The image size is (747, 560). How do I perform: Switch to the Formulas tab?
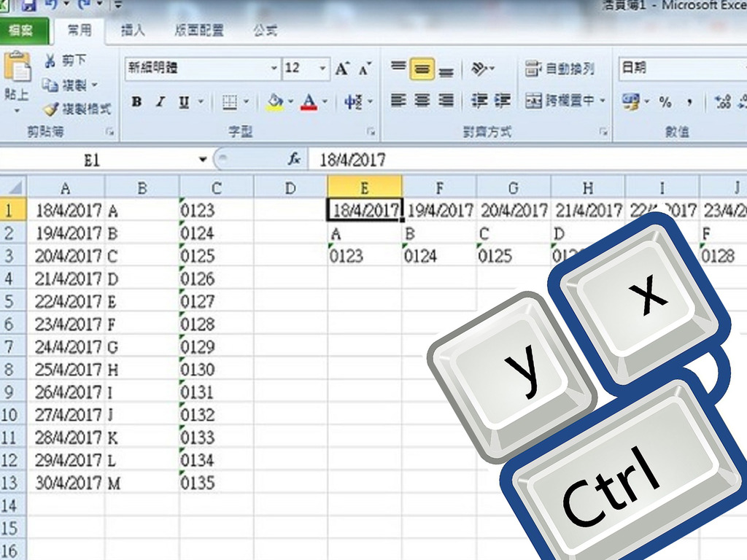(265, 31)
